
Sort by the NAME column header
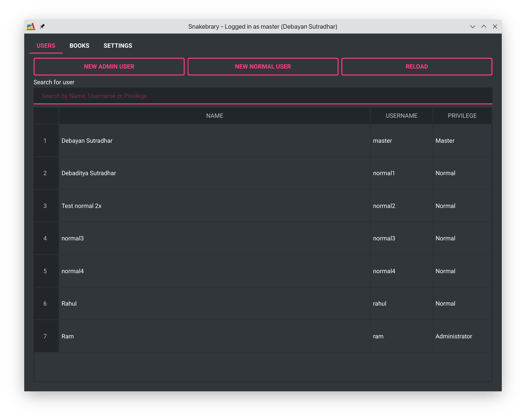pos(215,116)
